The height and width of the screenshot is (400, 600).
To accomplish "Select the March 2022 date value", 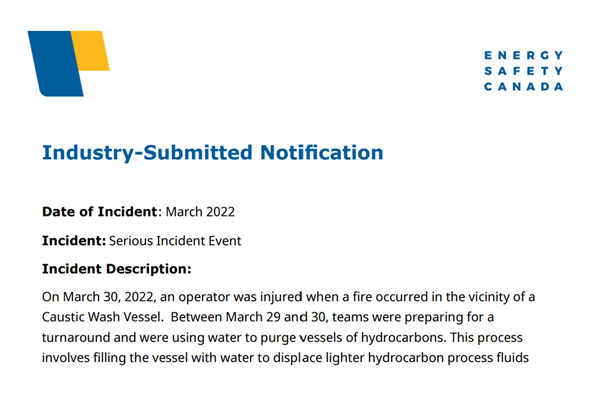I will tap(200, 212).
